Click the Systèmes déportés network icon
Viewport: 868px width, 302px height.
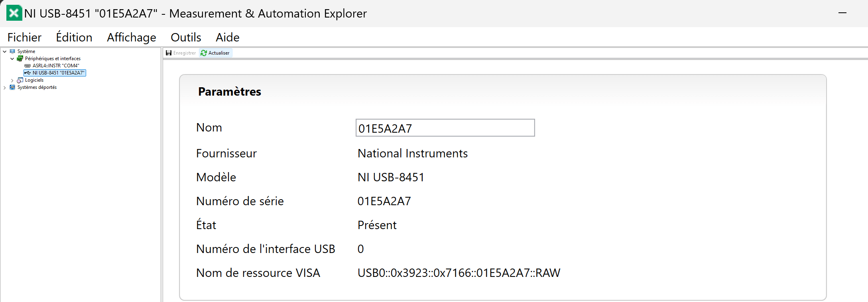12,87
